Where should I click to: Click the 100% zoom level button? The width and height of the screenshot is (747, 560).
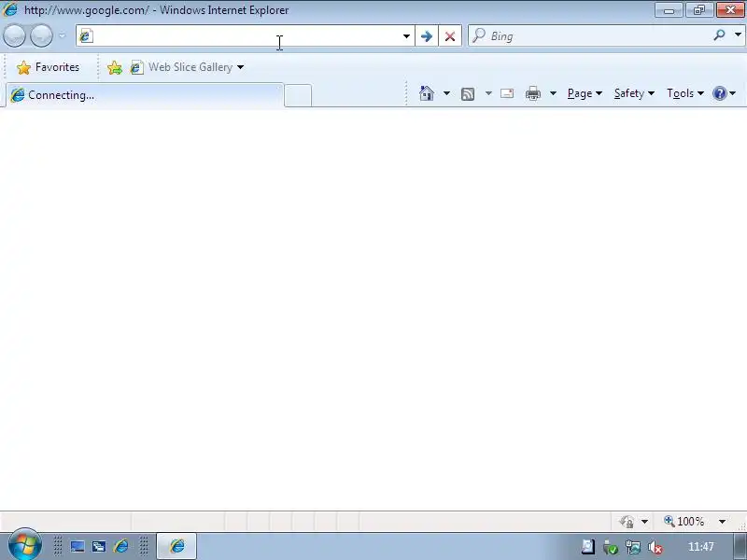tap(684, 522)
